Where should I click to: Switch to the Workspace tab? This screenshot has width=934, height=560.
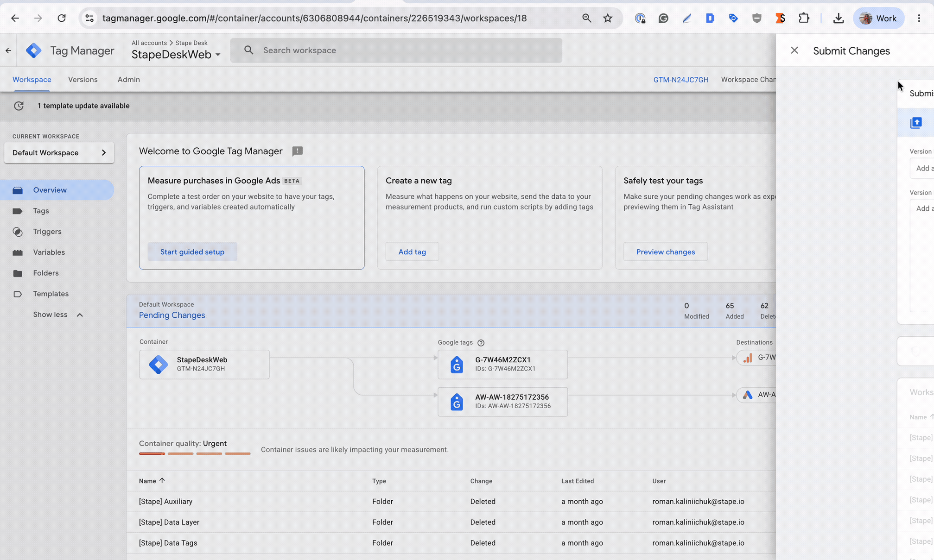tap(32, 80)
